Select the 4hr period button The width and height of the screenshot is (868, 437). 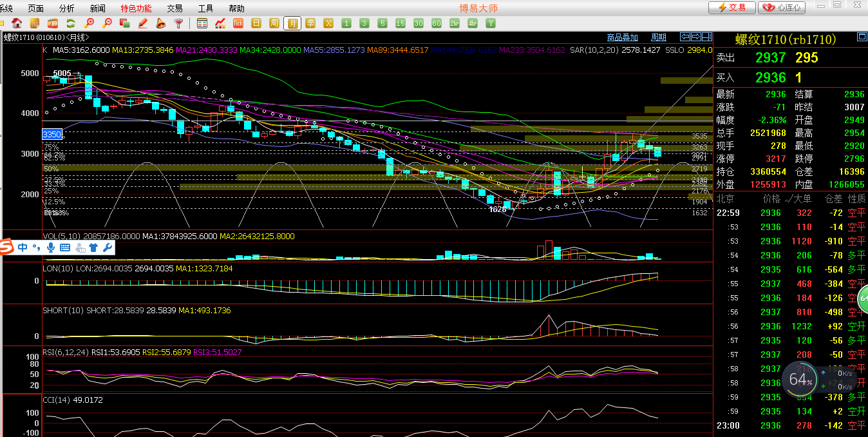(x=473, y=23)
